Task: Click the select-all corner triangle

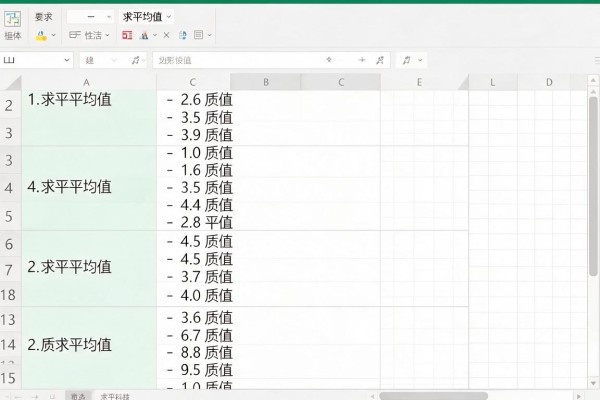Action: click(13, 83)
